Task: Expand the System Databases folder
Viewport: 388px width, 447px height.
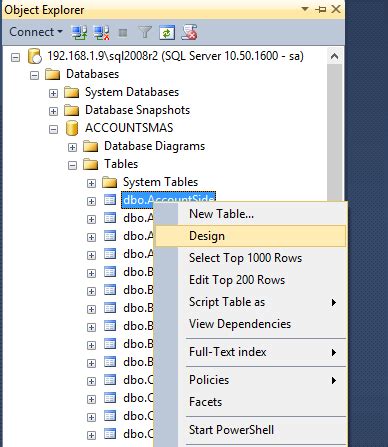Action: pos(53,93)
